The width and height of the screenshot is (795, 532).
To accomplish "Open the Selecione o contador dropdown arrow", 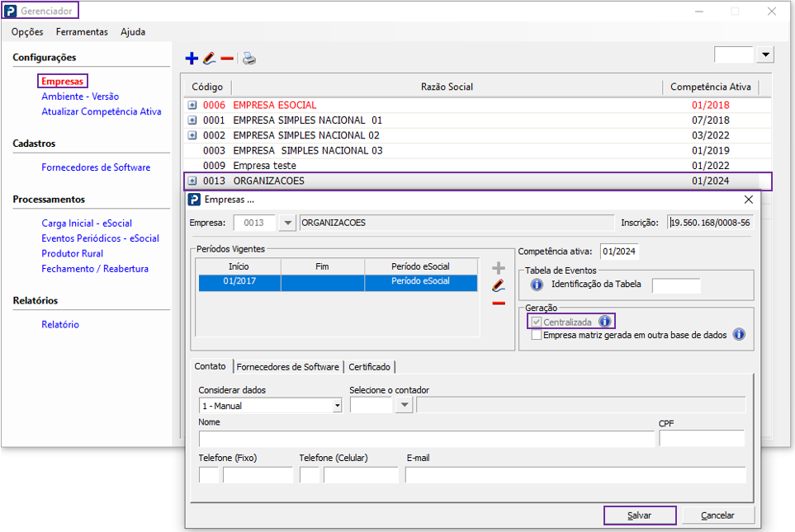I will [404, 405].
